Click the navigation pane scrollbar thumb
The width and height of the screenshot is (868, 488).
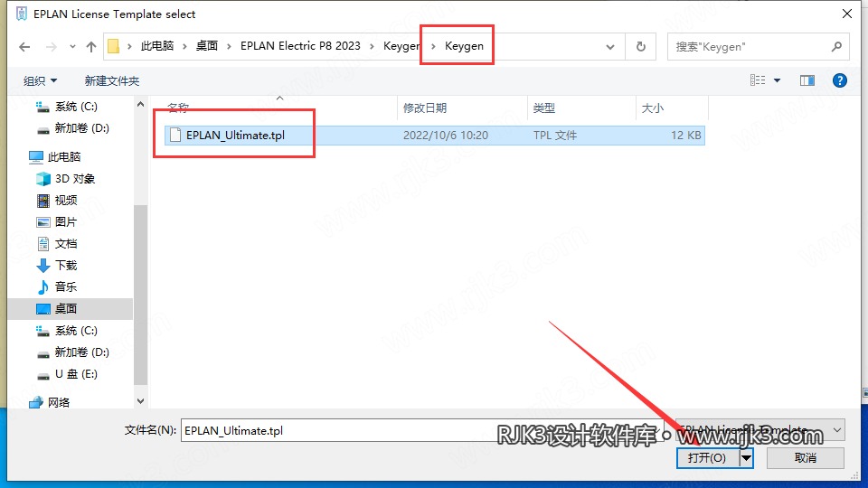point(141,295)
